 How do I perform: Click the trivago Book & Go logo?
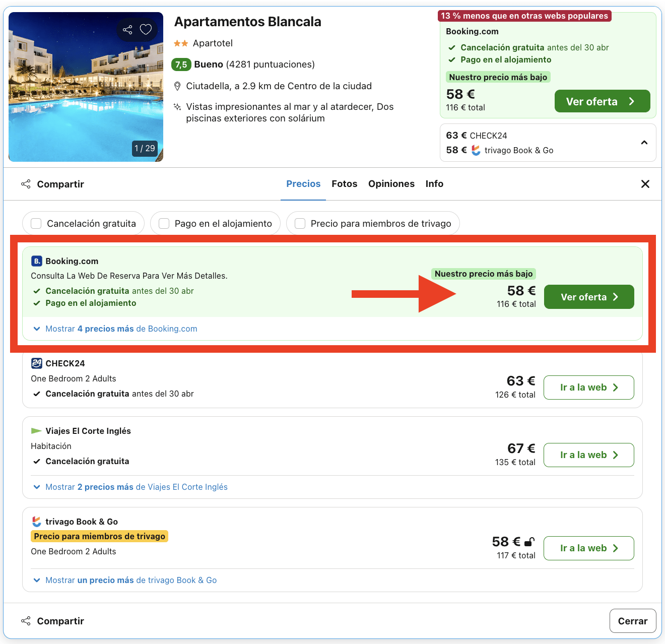37,522
